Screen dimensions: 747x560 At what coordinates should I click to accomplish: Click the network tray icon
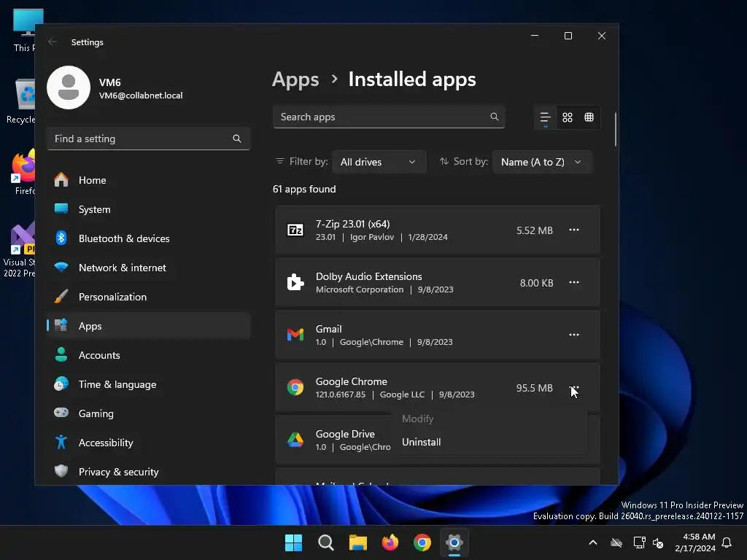[639, 542]
